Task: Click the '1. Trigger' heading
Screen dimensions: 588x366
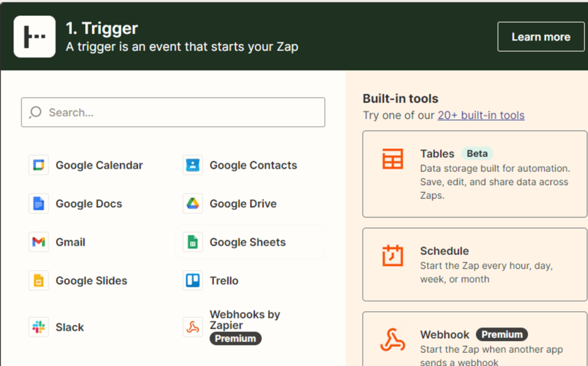Action: pos(102,29)
